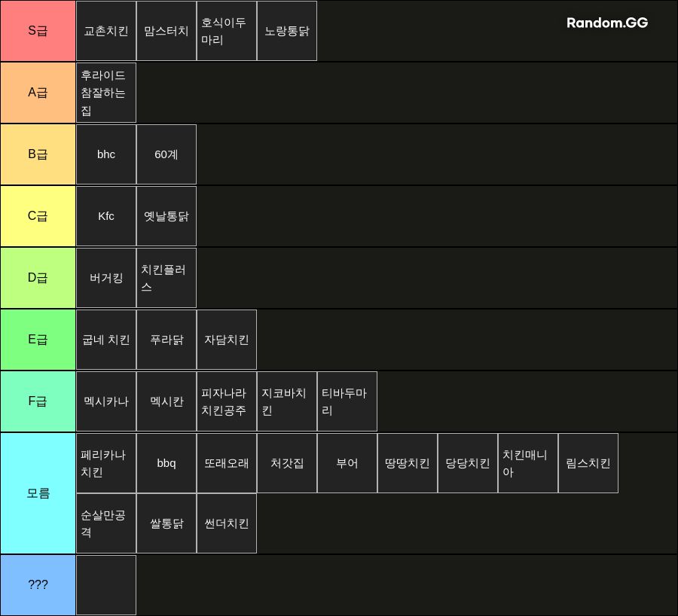Select the blue ??? tier label
The height and width of the screenshot is (616, 678).
point(38,585)
